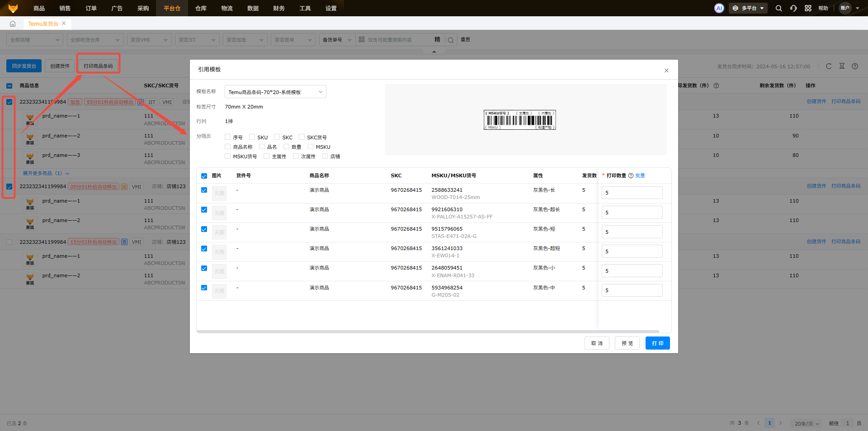Image resolution: width=868 pixels, height=431 pixels.
Task: Tick the 店铺 separator checkbox
Action: coord(325,156)
